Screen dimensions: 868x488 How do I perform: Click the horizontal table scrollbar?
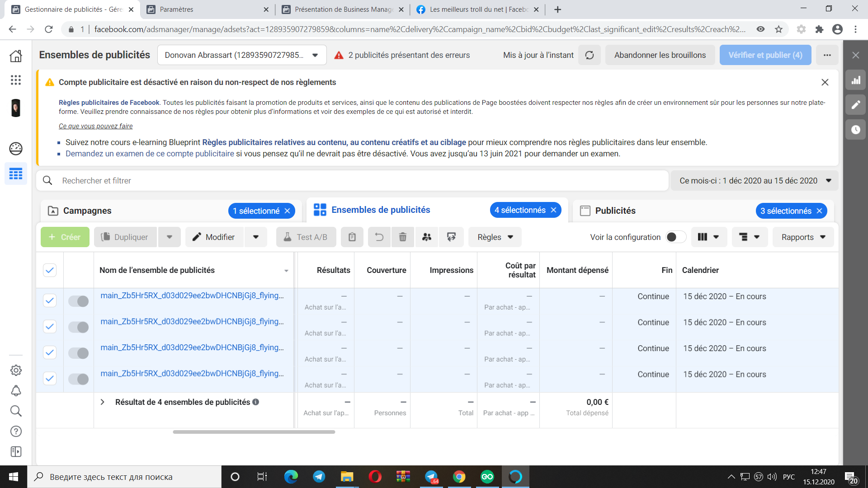tap(254, 432)
